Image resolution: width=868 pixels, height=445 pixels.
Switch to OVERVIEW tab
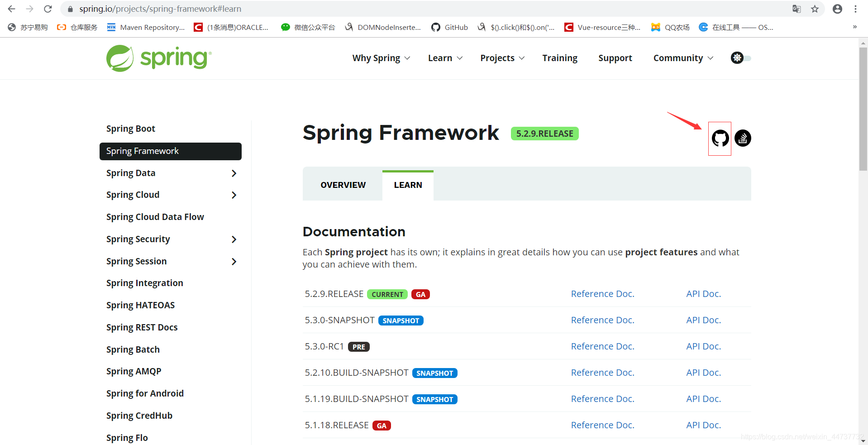click(343, 185)
